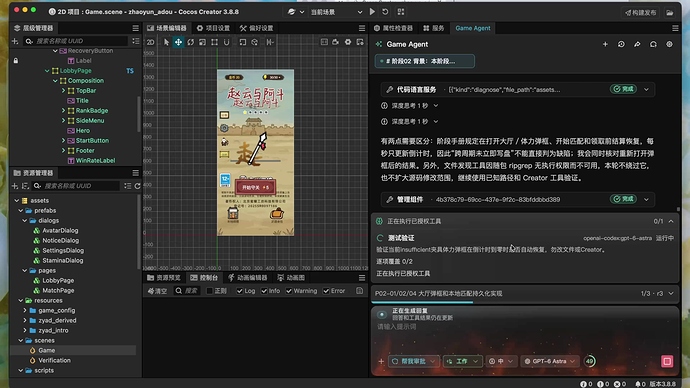Image resolution: width=690 pixels, height=388 pixels.
Task: Switch to the 动画编辑器 tab
Action: (x=247, y=278)
